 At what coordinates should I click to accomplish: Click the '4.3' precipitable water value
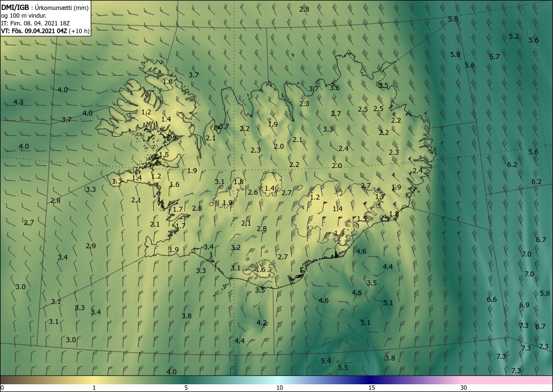coord(18,102)
